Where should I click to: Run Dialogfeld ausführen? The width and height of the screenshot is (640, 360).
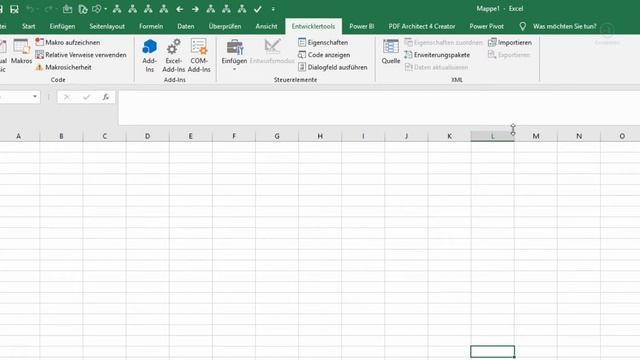[x=333, y=67]
